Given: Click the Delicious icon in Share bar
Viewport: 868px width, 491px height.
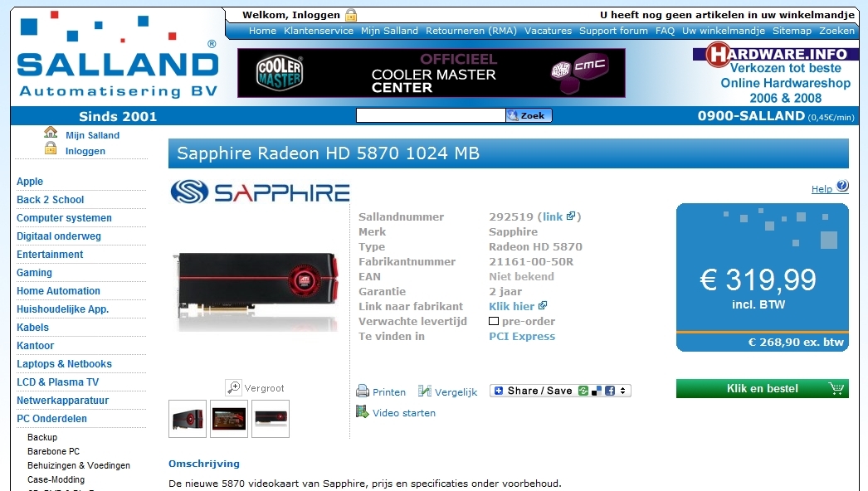Looking at the screenshot, I should (x=596, y=391).
